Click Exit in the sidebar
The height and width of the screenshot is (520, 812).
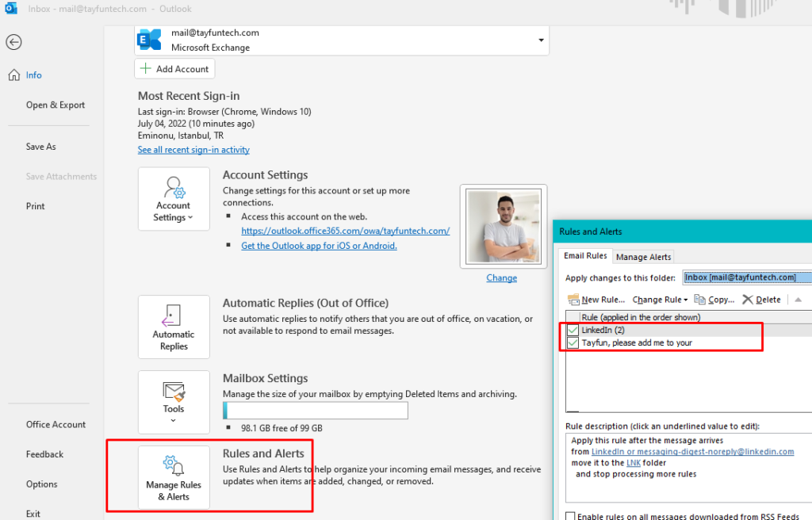coord(33,514)
